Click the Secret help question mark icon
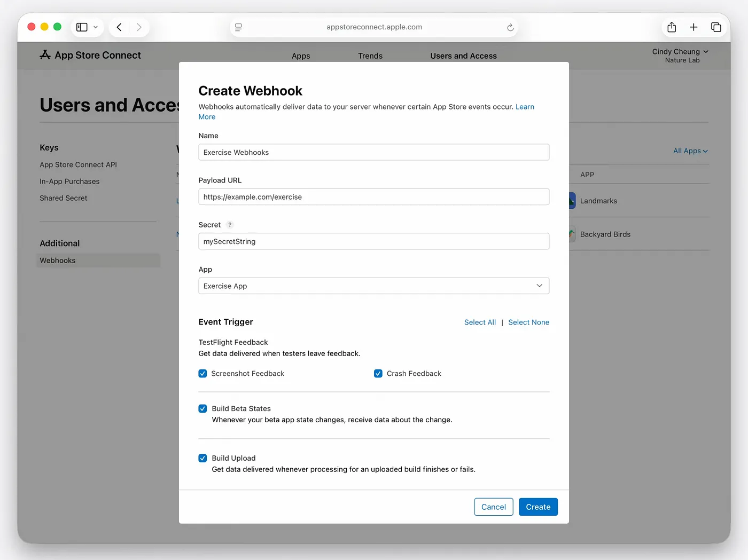748x560 pixels. tap(230, 225)
